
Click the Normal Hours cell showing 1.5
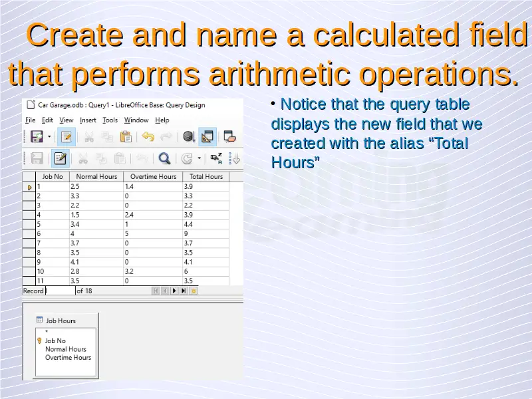click(96, 215)
